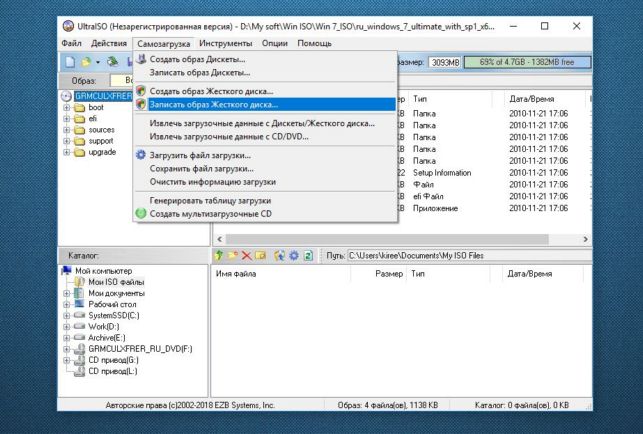Click the Open CD/DVD disc toolbar icon
Viewport: 643px width, 434px height.
[112, 62]
